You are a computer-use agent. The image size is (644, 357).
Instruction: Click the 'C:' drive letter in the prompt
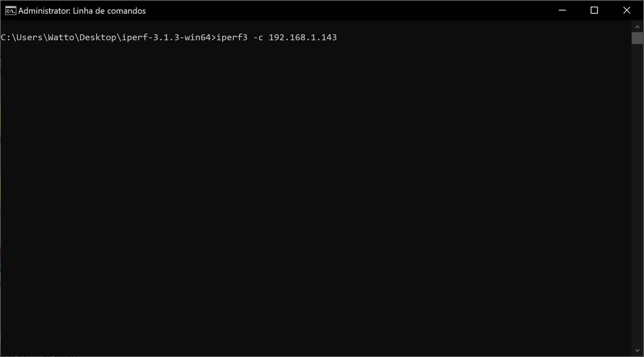click(x=6, y=37)
